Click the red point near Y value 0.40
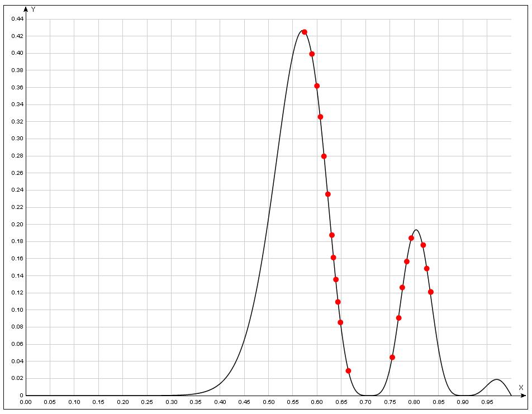This screenshot has height=414, width=532. (312, 54)
